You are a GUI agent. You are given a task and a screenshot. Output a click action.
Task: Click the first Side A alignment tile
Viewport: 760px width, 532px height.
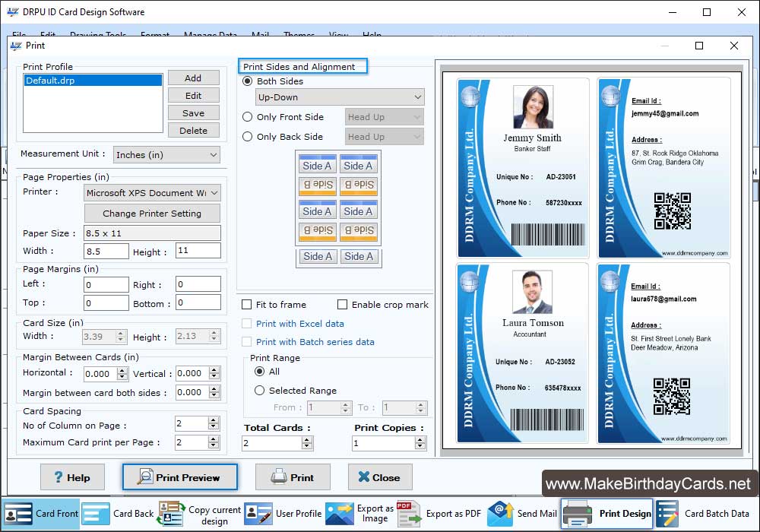point(317,165)
